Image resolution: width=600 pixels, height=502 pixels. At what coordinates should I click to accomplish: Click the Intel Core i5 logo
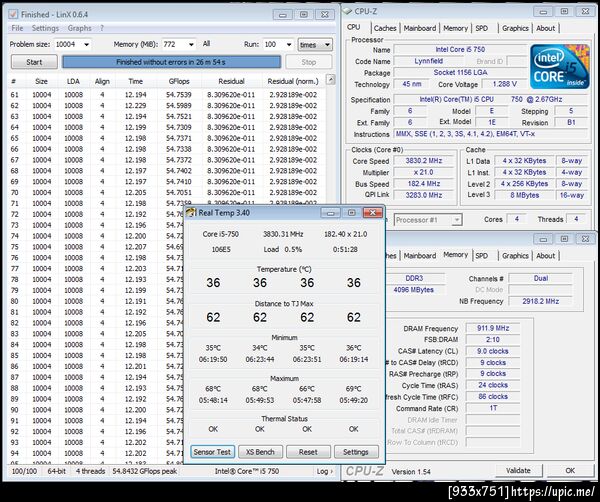(x=559, y=66)
